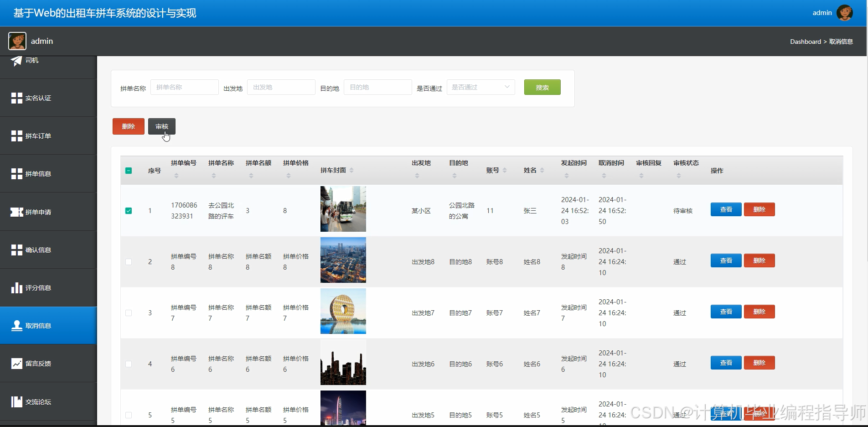Viewport: 868px width, 427px height.
Task: Open the bus cover image in row 1
Action: pyautogui.click(x=343, y=209)
